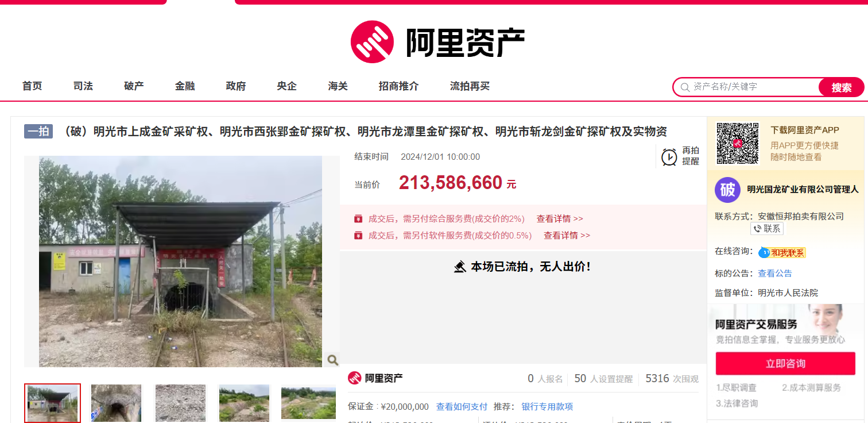868x423 pixels.
Task: Click the QR code for 阿里资产APP
Action: [x=737, y=143]
